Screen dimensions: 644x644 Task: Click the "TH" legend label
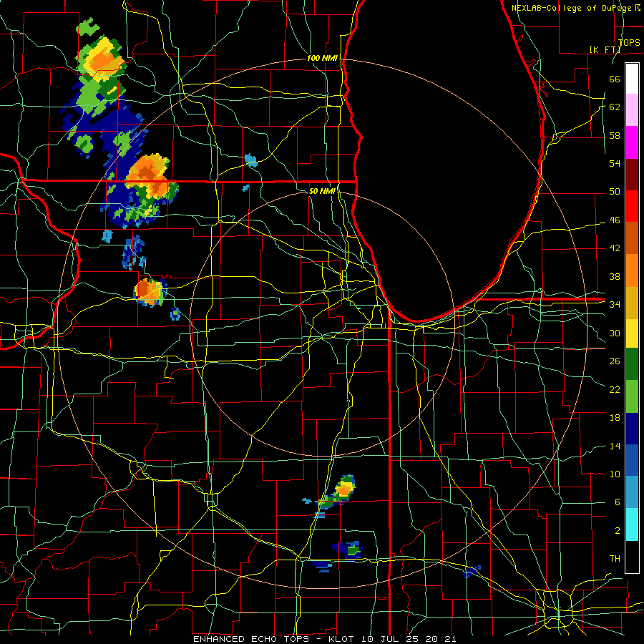[615, 559]
